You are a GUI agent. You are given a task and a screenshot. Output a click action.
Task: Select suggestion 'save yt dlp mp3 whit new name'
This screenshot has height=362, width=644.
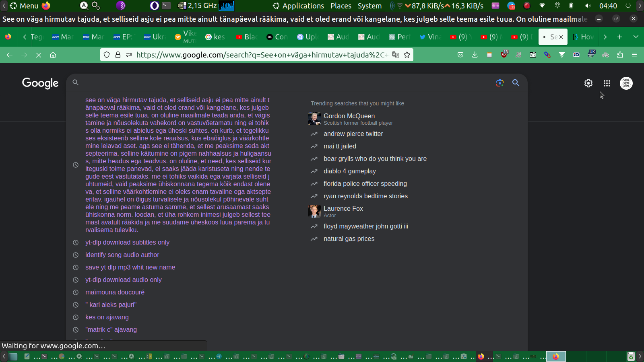coord(130,267)
